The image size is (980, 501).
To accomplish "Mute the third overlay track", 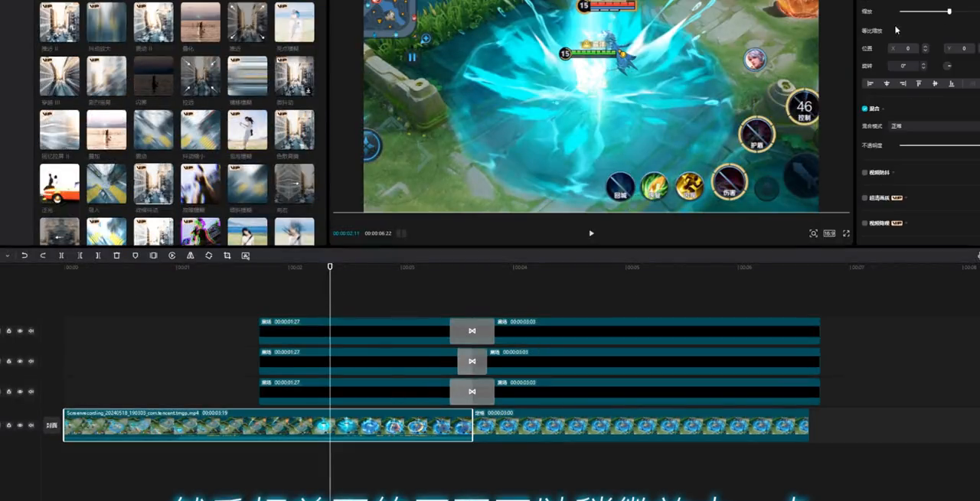I will [x=31, y=392].
